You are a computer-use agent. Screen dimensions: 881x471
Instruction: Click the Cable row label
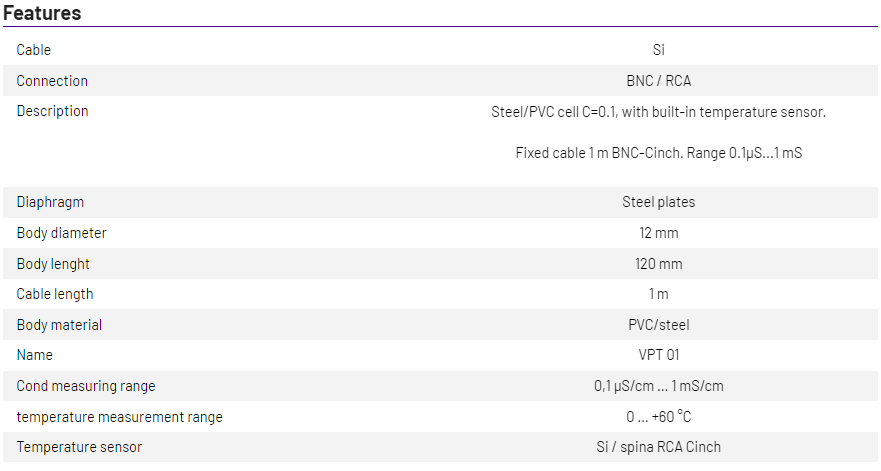pos(33,50)
